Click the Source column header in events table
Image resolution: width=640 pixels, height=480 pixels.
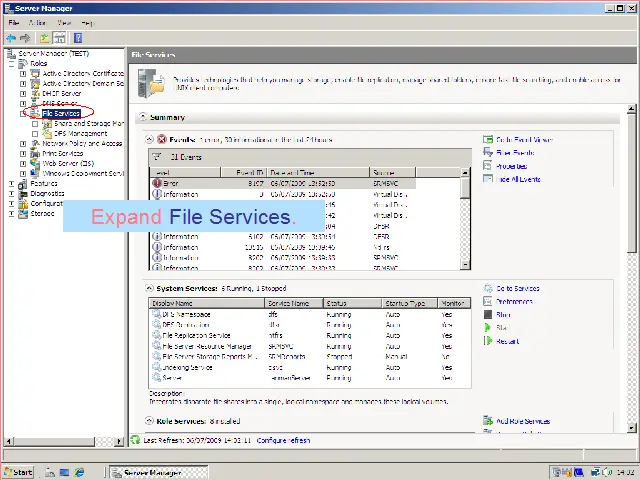pyautogui.click(x=392, y=172)
